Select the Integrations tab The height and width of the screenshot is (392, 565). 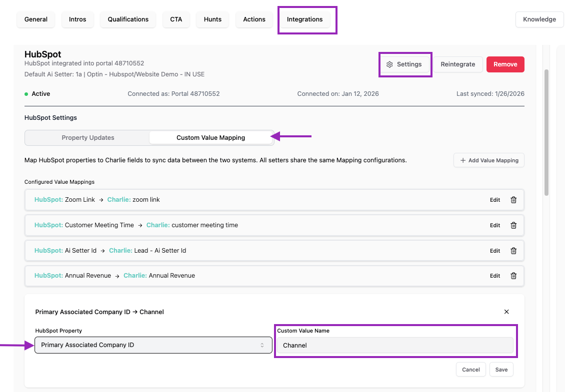coord(304,19)
